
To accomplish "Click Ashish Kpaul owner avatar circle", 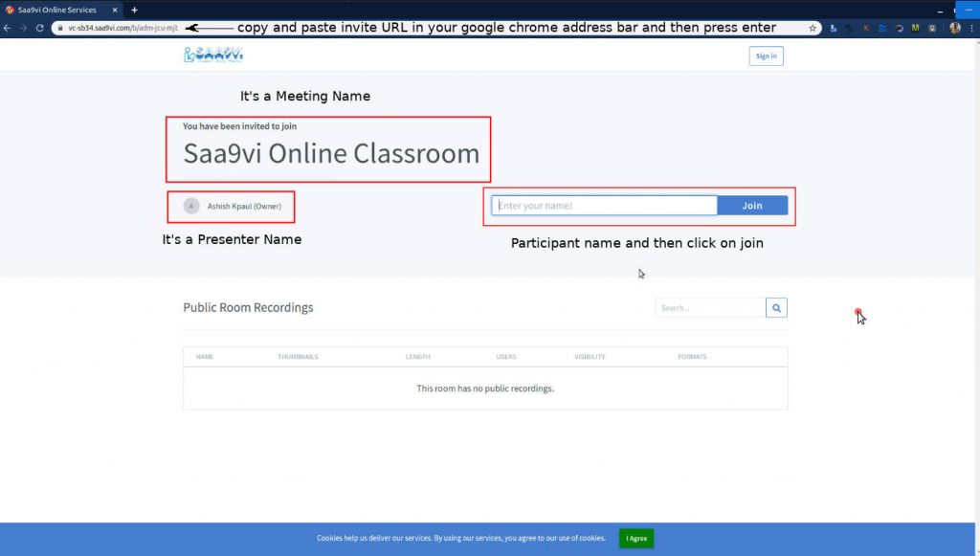I will point(191,206).
